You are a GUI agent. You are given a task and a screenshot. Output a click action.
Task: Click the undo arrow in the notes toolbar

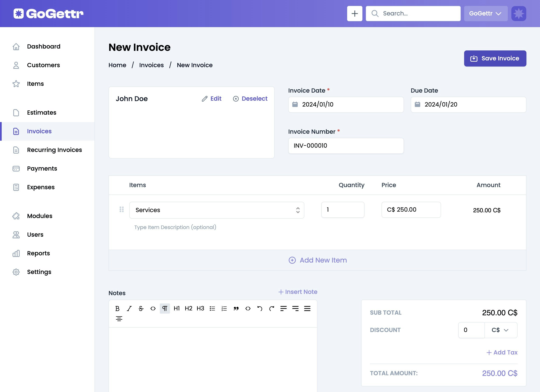tap(260, 309)
